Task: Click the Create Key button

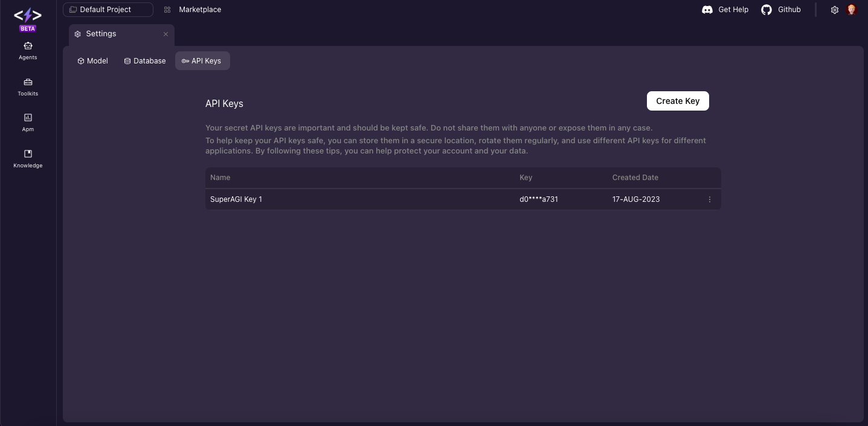Action: pos(678,101)
